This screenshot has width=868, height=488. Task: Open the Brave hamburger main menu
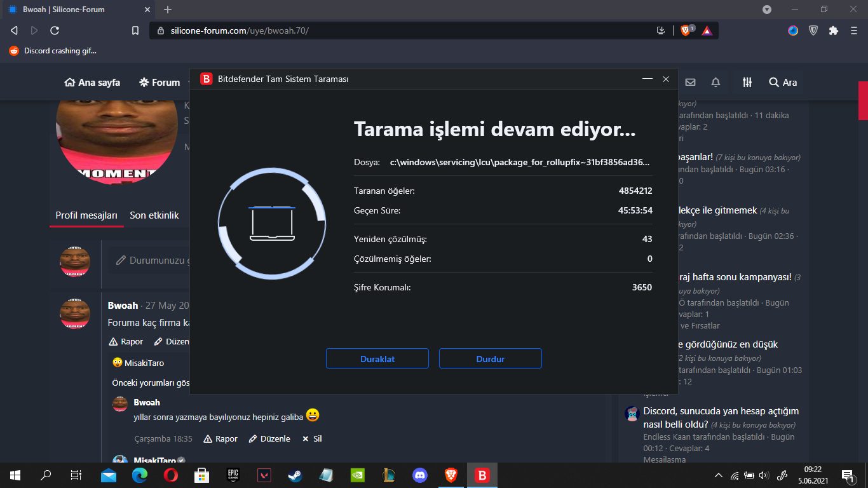point(854,30)
